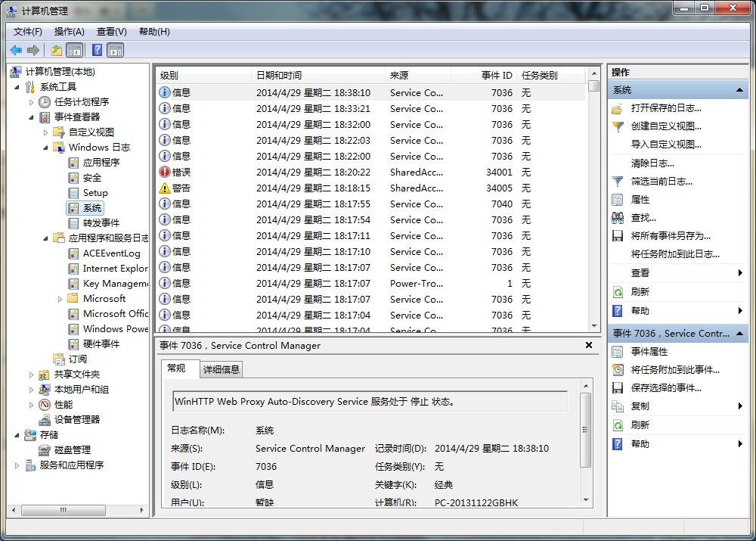Click the 属性 icon in actions pane
This screenshot has width=756, height=541.
(618, 199)
